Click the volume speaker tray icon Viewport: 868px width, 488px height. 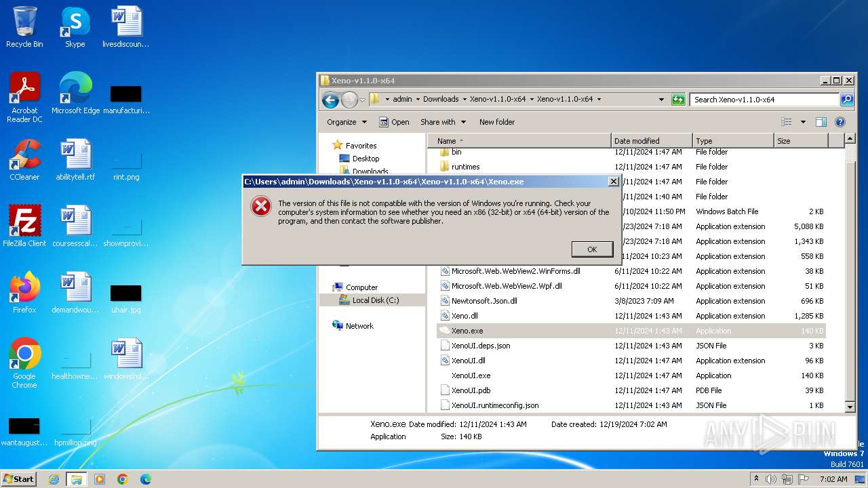[x=771, y=479]
